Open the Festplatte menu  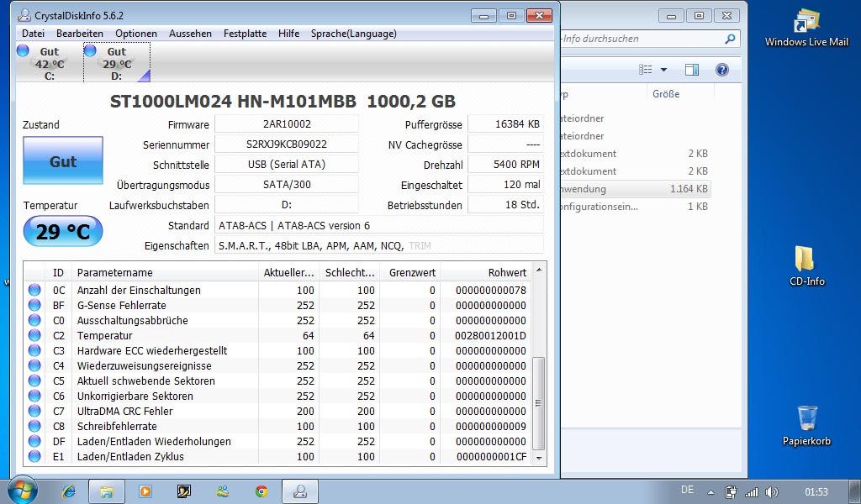pos(245,34)
